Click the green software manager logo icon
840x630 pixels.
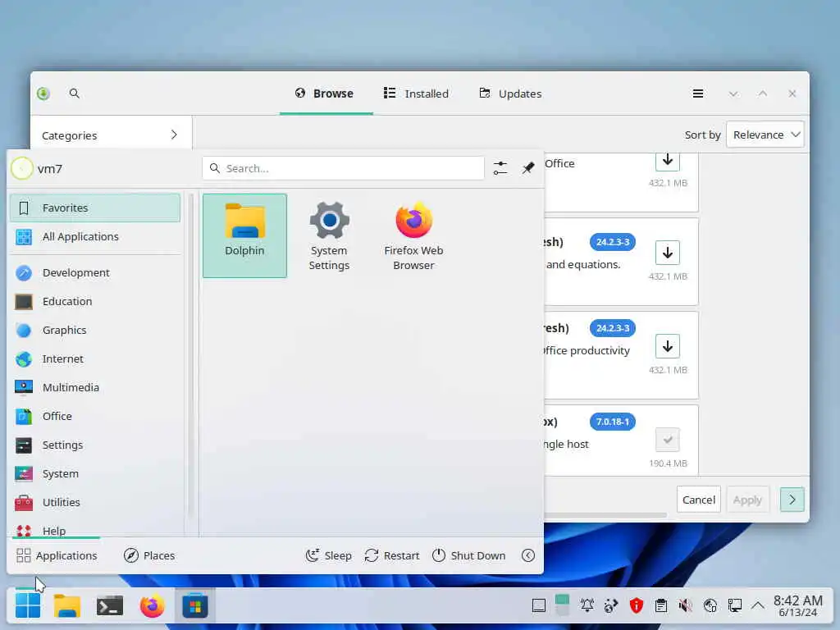point(43,94)
